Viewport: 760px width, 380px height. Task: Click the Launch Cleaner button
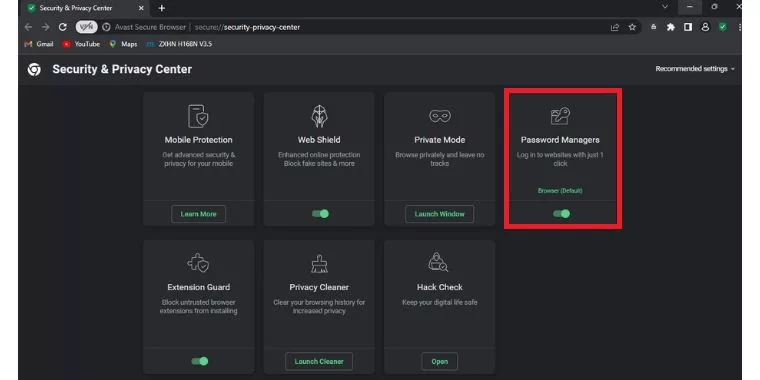point(319,361)
